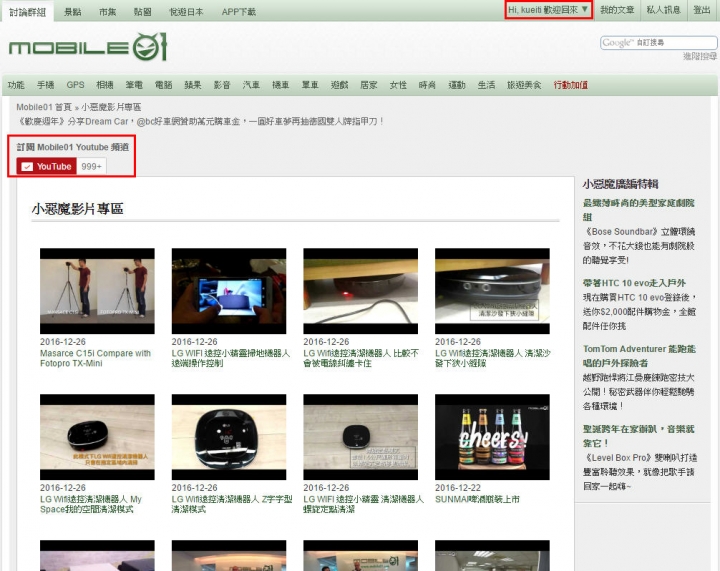Open the 時尚 category menu
Viewport: 720px width, 571px height.
tap(427, 85)
